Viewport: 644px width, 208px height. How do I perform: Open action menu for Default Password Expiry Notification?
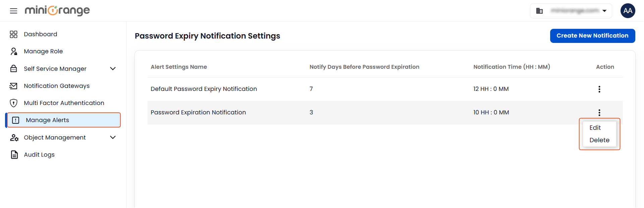(599, 89)
